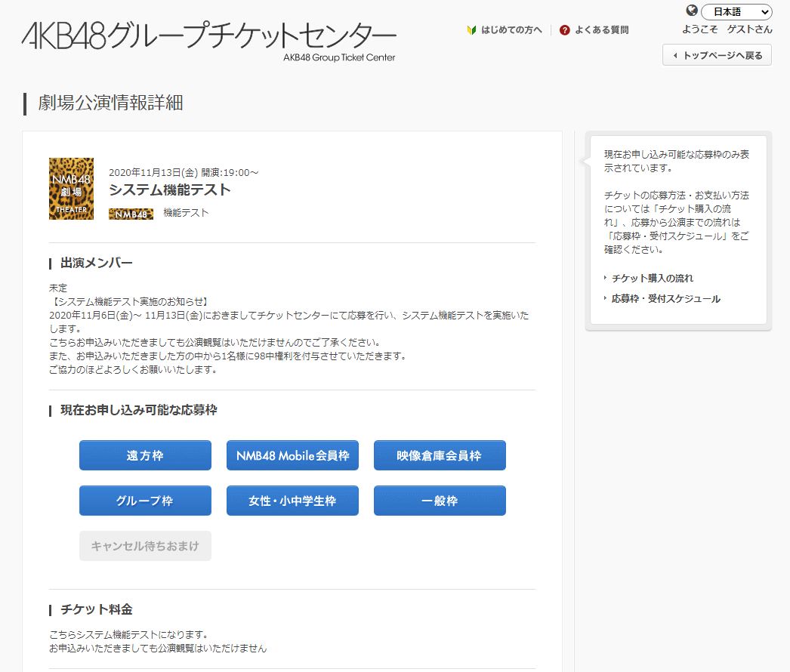Click the small NMB48 leopard badge

coord(131,214)
